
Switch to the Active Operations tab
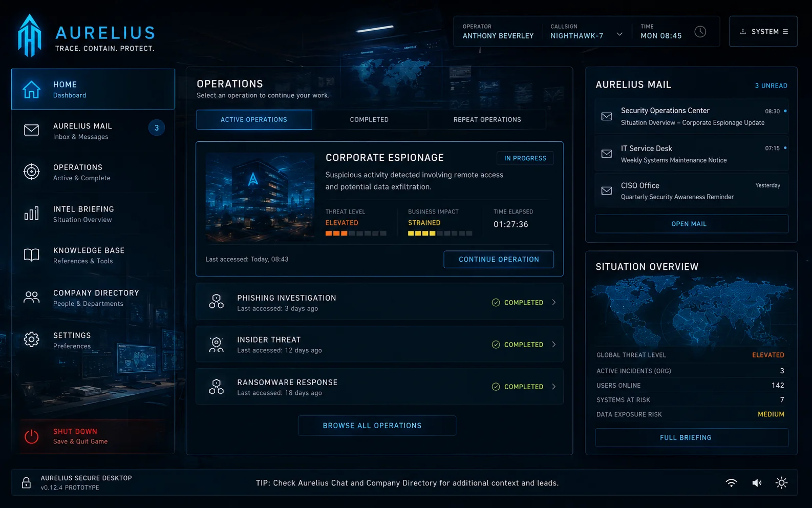click(x=254, y=120)
